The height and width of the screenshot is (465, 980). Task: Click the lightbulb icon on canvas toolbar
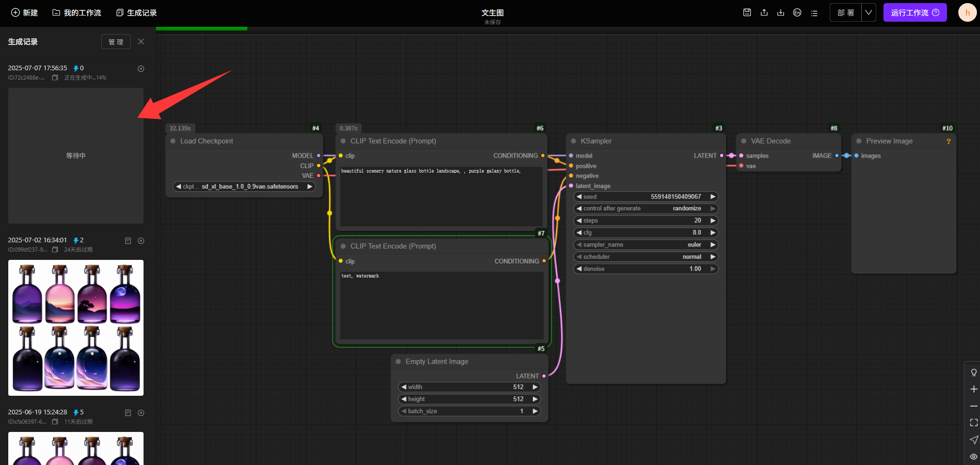pos(973,373)
